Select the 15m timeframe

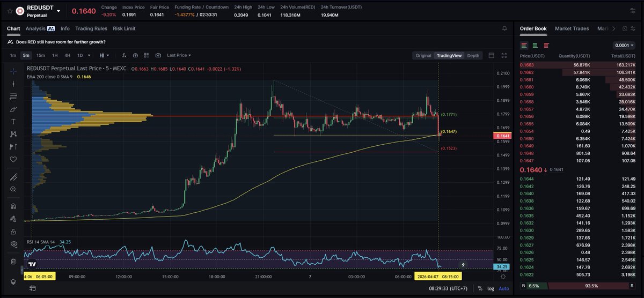[x=40, y=55]
